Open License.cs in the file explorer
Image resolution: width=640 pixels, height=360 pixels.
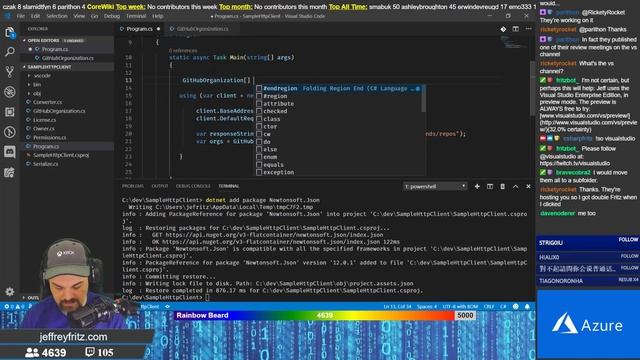(44, 120)
